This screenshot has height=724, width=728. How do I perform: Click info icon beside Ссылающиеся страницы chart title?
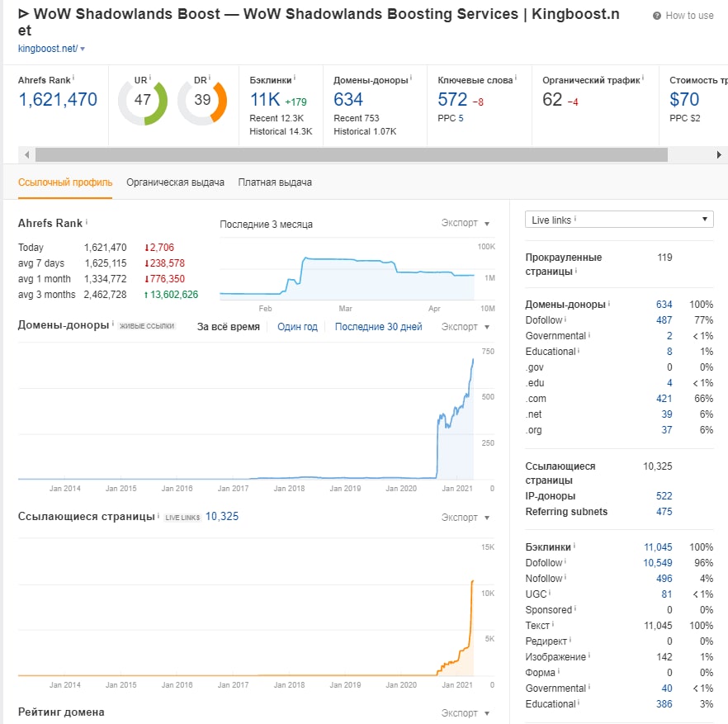158,515
